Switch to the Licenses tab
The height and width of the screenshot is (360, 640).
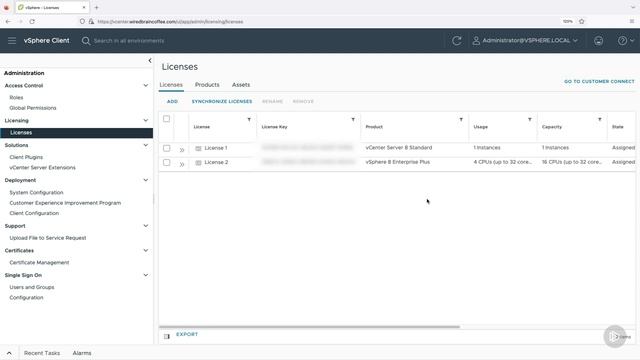(171, 85)
